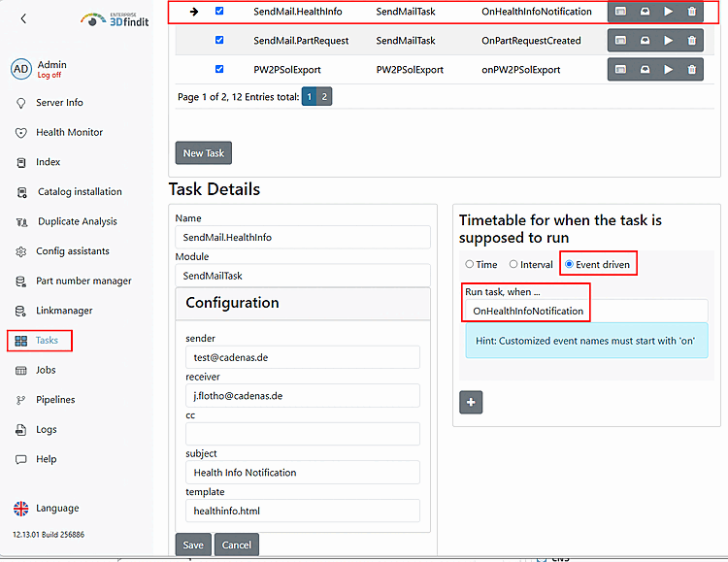The width and height of the screenshot is (728, 562).
Task: Click the inbox tray icon in SendMail.PartRequest row
Action: pos(645,41)
